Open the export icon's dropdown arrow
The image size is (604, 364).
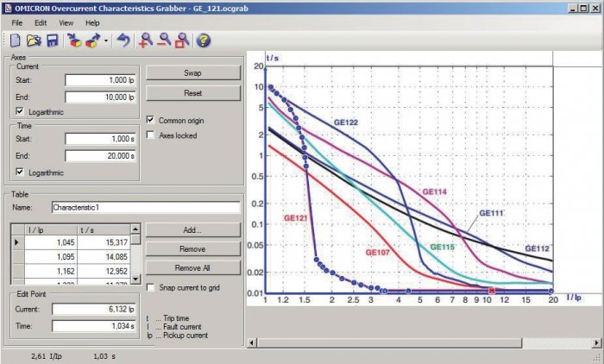(105, 41)
